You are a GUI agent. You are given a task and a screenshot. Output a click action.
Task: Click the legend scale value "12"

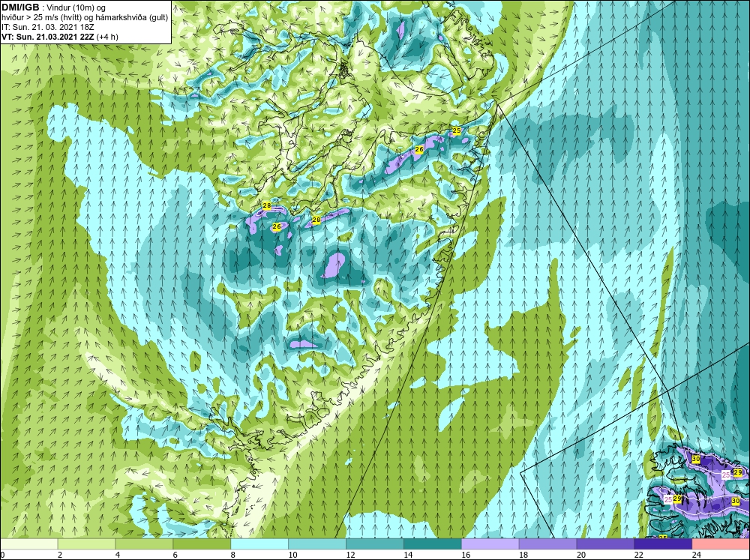coord(350,555)
